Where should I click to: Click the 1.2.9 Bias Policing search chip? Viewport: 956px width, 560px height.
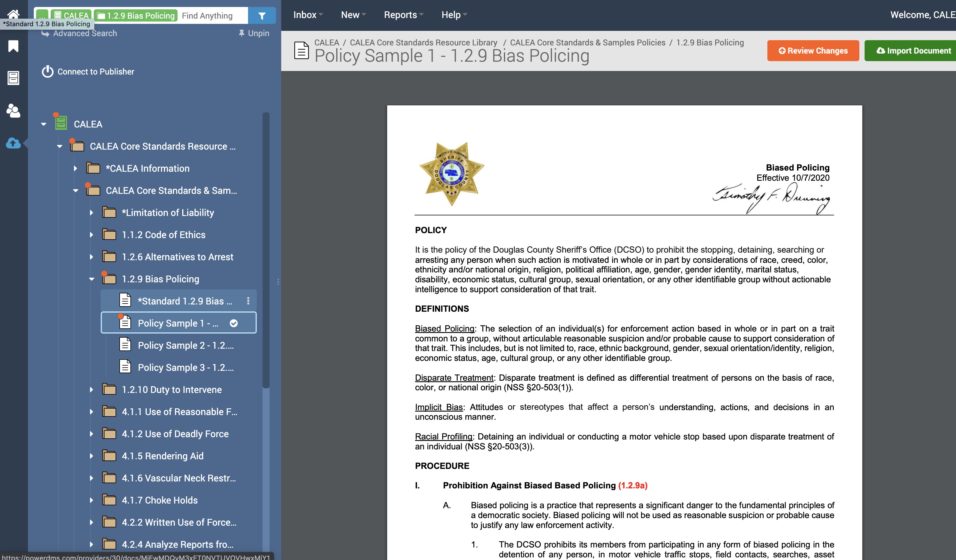136,15
